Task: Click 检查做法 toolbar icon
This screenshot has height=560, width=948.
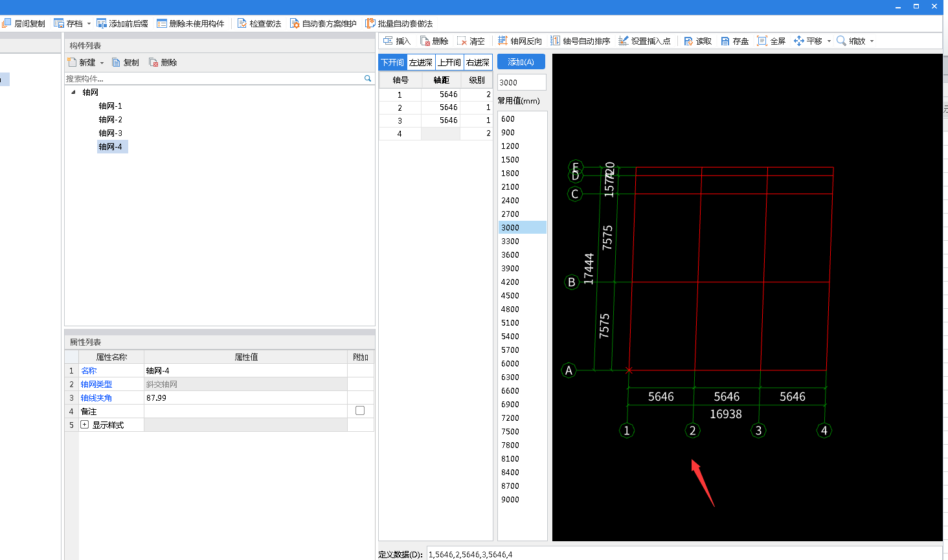Action: [x=242, y=23]
